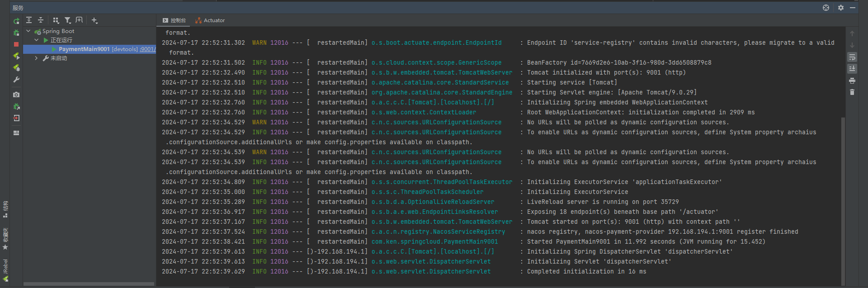Click 'Starting Servlet engine: [Apache Tomcat/9.0.29]'
The width and height of the screenshot is (868, 288).
coord(612,92)
